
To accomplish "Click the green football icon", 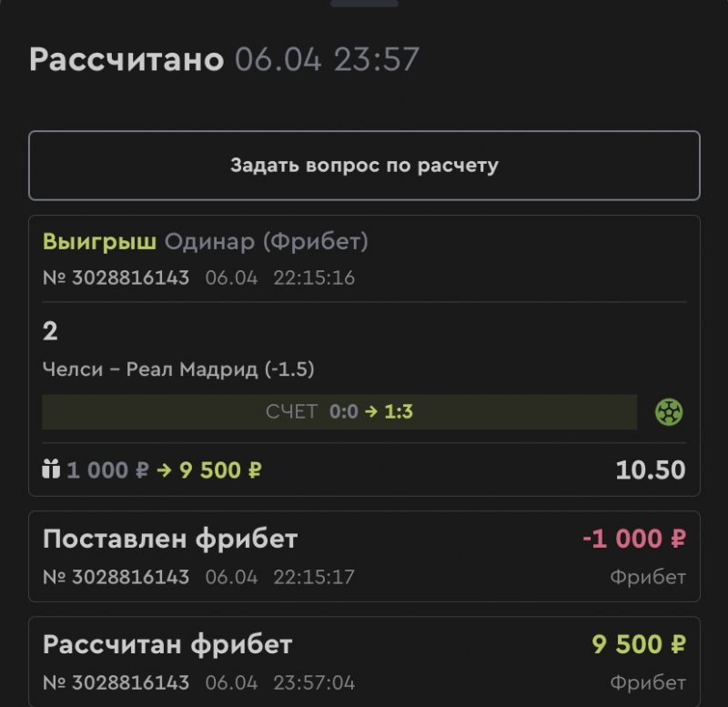I will (x=670, y=412).
